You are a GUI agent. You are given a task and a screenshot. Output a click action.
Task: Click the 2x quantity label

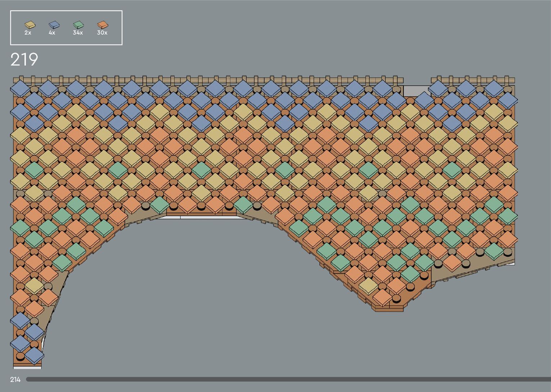[x=28, y=33]
